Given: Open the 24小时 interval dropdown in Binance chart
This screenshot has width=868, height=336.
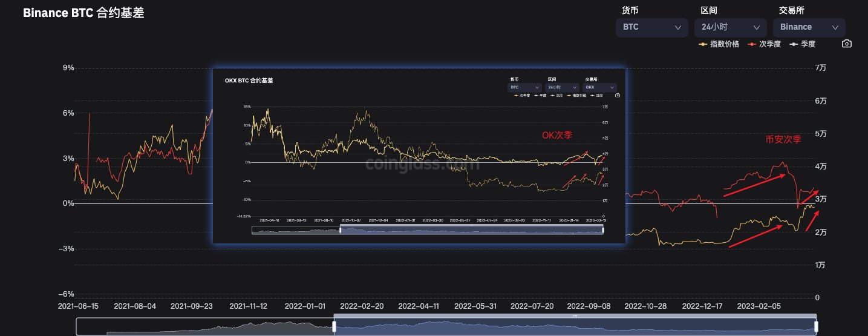Looking at the screenshot, I should (731, 27).
